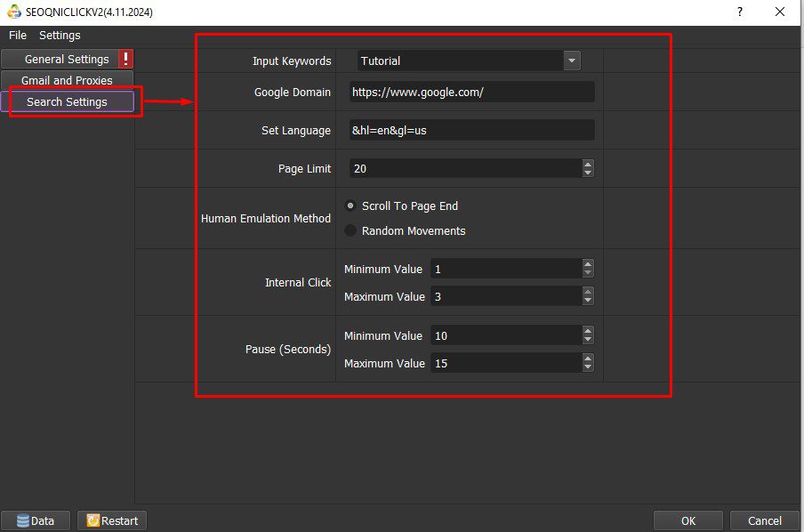Decrease Pause Minimum Value
Viewport: 804px width, 532px height.
[588, 340]
